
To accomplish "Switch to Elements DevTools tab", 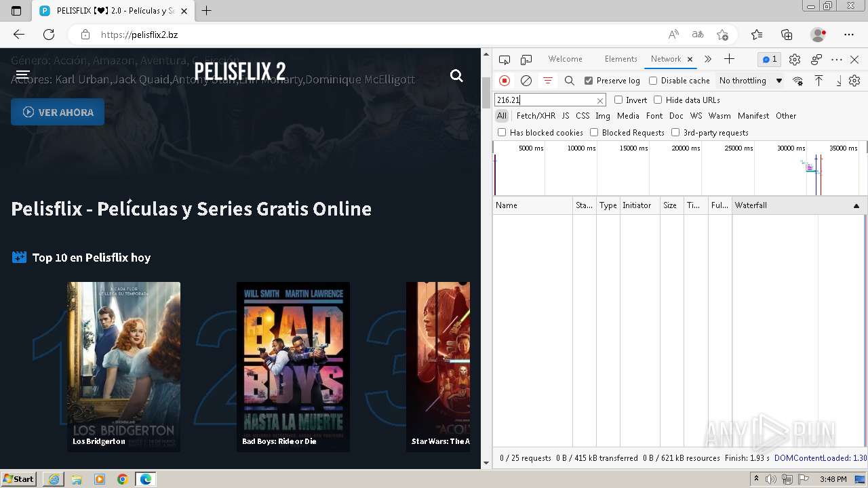I will tap(620, 59).
